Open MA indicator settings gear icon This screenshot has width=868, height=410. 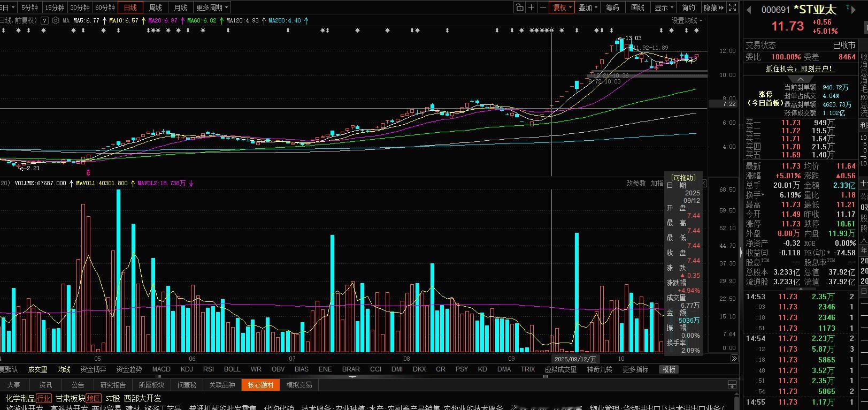pyautogui.click(x=56, y=20)
